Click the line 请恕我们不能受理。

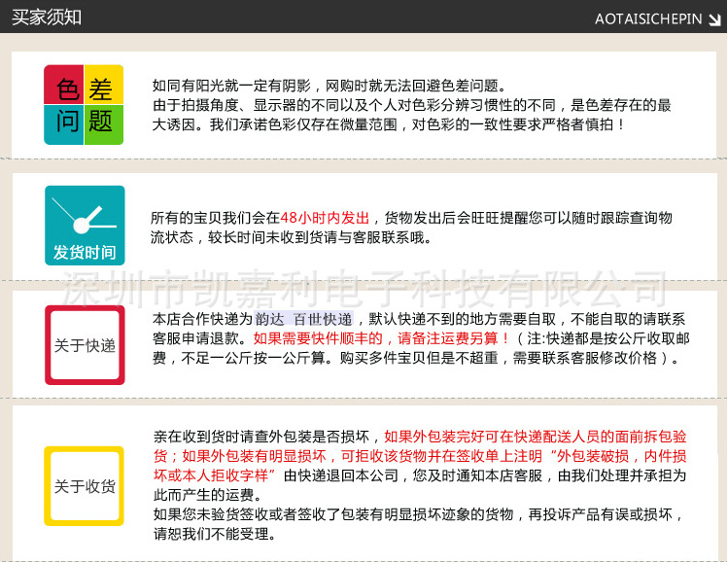click(x=215, y=534)
